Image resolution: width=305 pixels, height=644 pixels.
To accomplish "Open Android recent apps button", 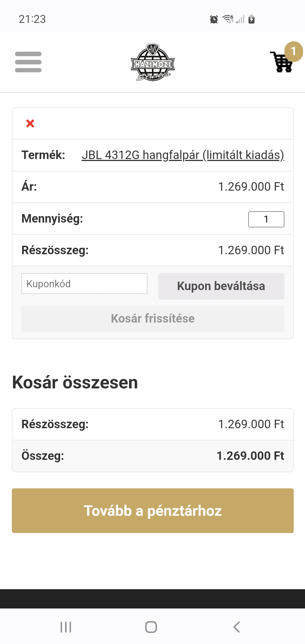I will 66,627.
